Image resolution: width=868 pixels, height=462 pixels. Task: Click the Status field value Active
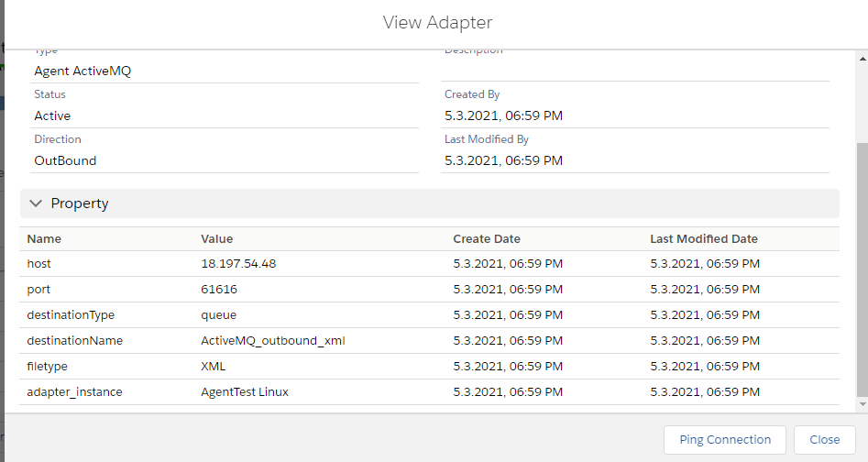click(x=52, y=115)
